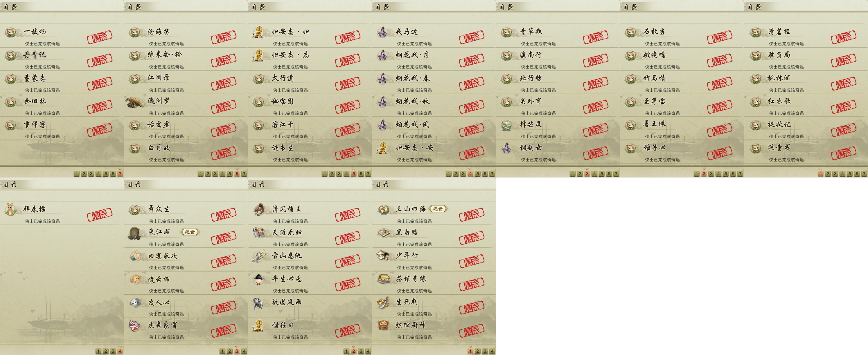Select the folding fan icon next to 故园风雨
Viewport: 868px width, 355px height.
(259, 303)
